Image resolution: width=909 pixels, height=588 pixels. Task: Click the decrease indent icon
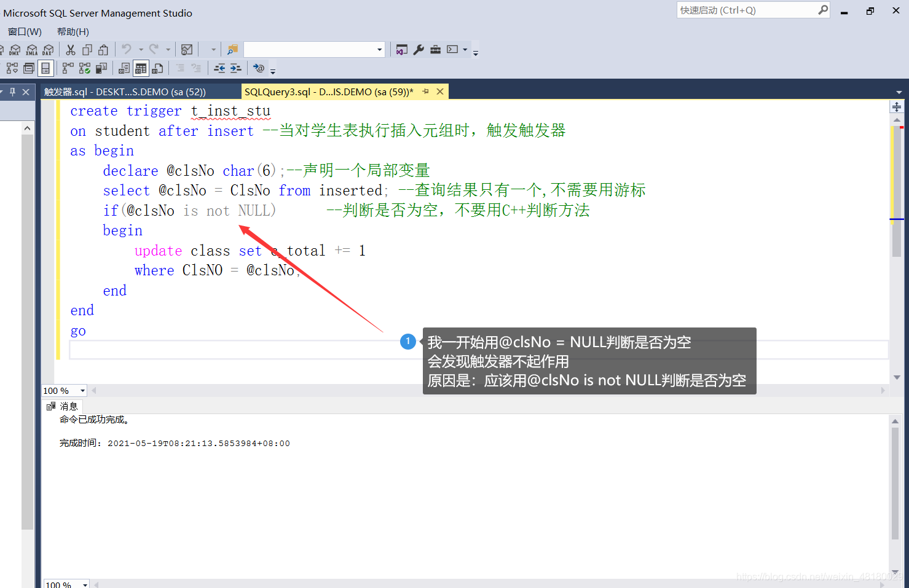click(219, 68)
